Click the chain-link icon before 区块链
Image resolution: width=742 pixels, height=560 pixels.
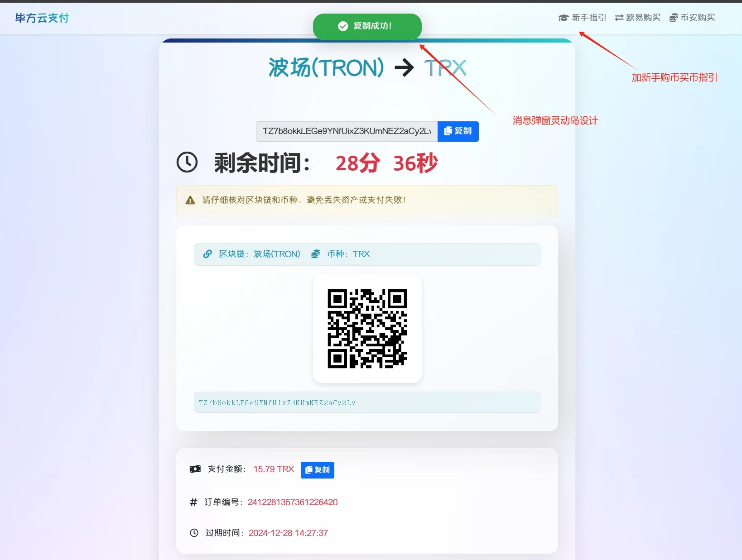[207, 254]
